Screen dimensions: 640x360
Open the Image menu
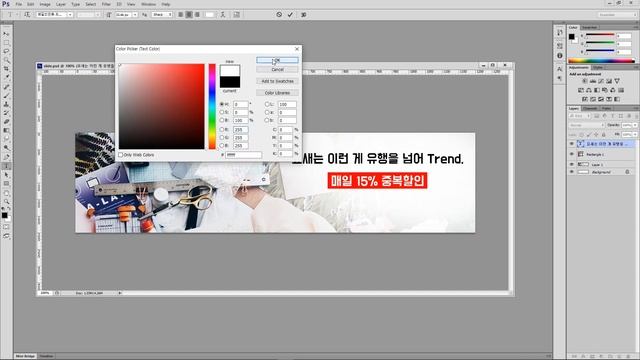click(x=45, y=4)
